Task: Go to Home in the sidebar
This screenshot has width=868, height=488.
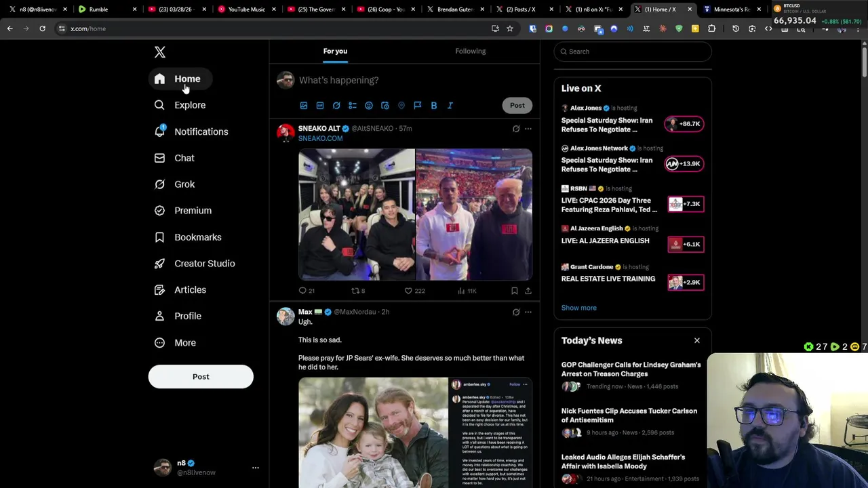Action: [x=179, y=79]
